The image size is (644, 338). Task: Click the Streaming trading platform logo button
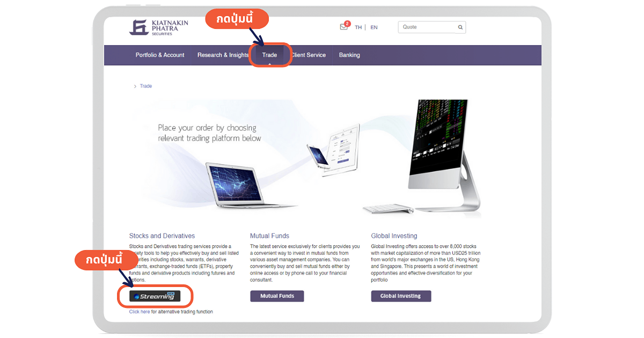pos(155,296)
